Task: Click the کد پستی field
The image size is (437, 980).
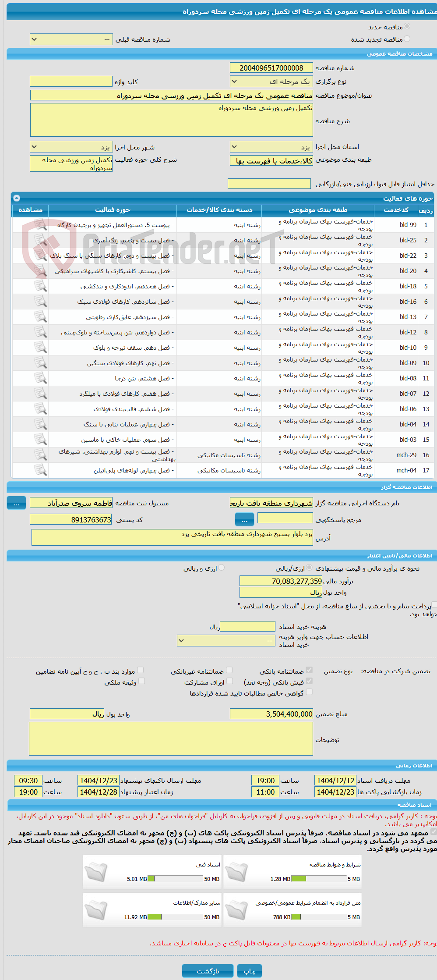Action: tap(71, 520)
